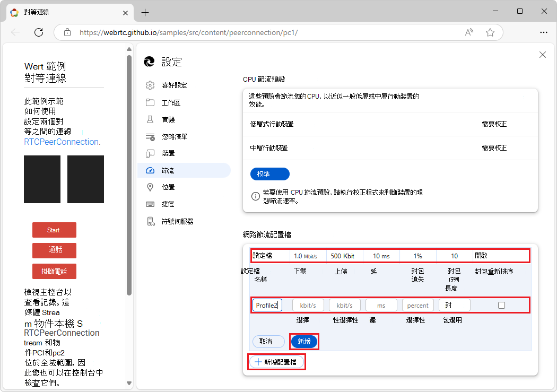Viewport: 557px width, 392px height.
Task: Open the 實驗 flask icon
Action: [x=151, y=119]
